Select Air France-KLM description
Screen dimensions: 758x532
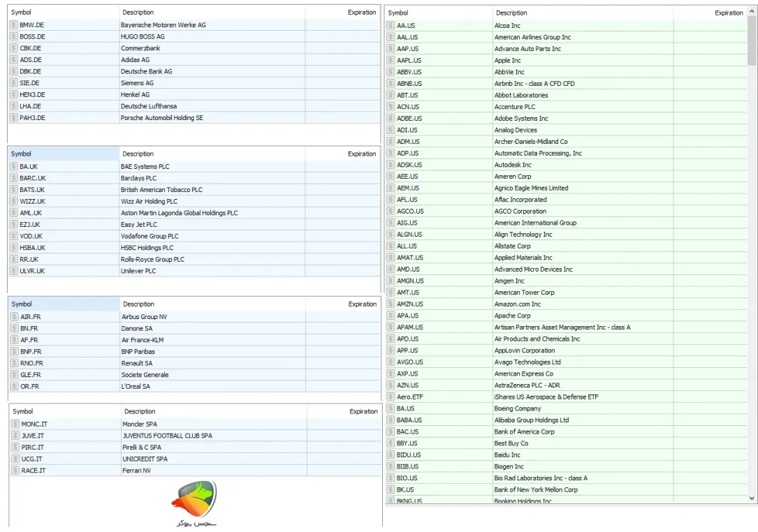pos(143,340)
